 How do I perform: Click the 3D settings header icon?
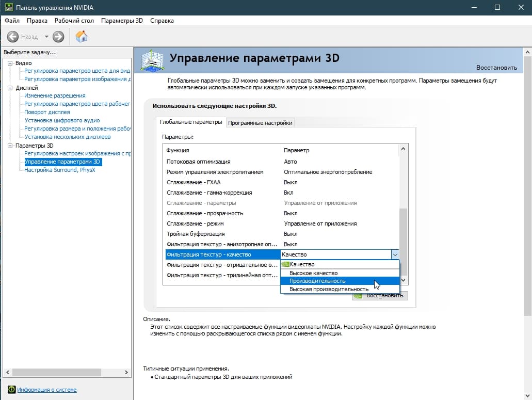152,60
